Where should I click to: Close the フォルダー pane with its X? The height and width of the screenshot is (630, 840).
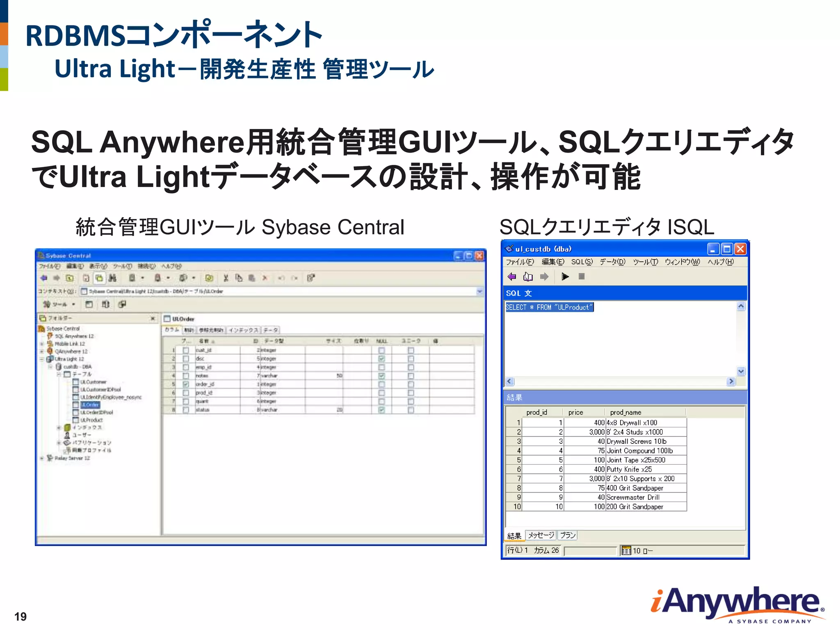click(x=153, y=318)
